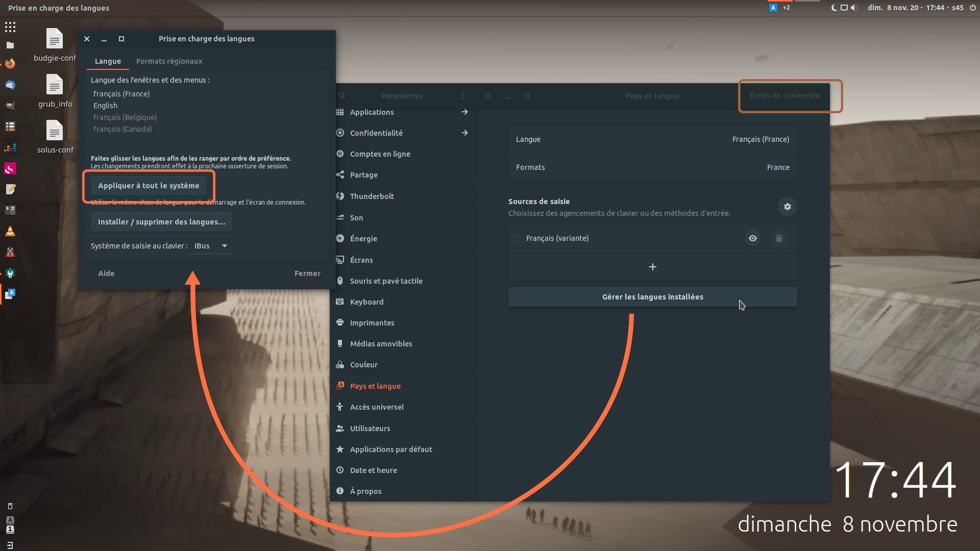Open the IBus keyboard input system dropdown
980x551 pixels.
point(212,246)
